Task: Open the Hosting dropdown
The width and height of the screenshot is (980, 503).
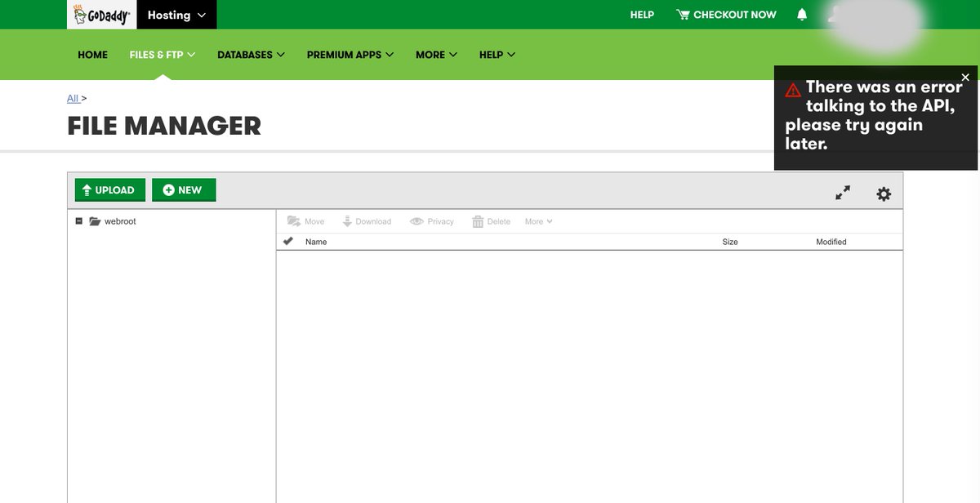Action: pyautogui.click(x=177, y=15)
